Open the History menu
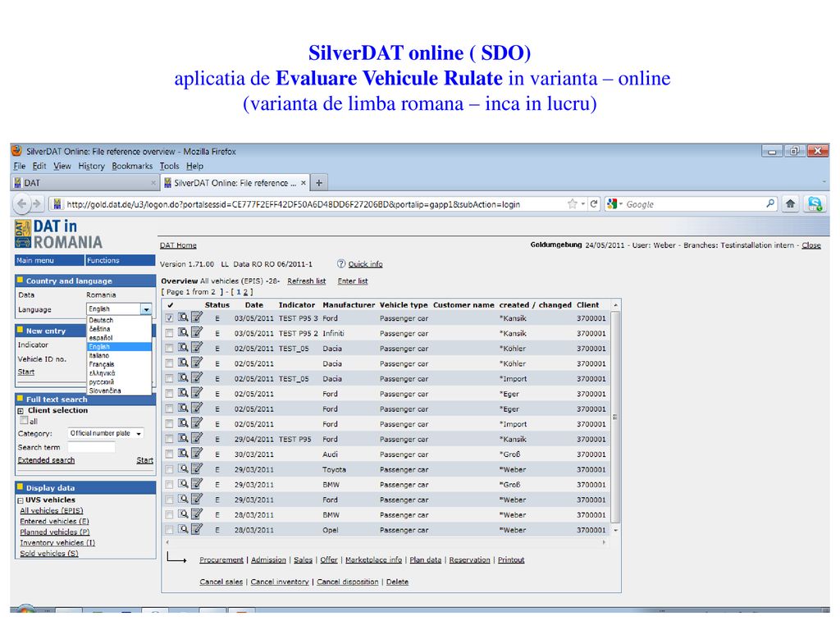The height and width of the screenshot is (630, 840). pos(92,166)
